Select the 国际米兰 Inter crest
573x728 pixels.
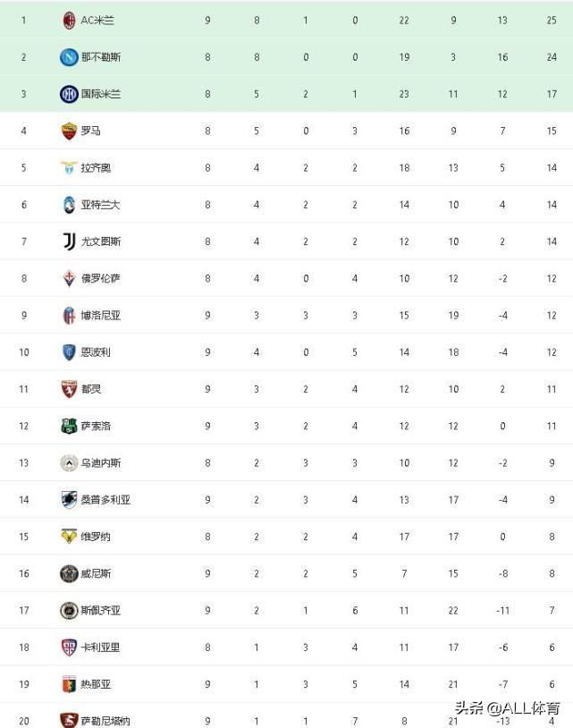point(69,94)
